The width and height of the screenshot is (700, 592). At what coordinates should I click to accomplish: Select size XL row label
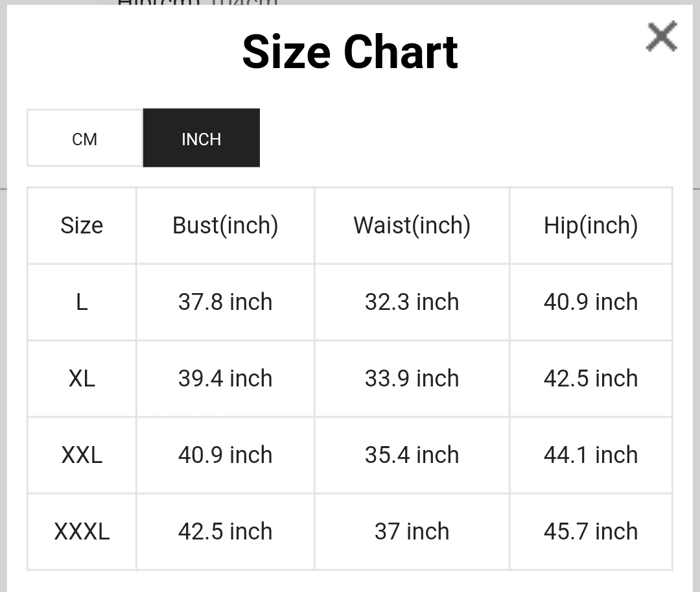[81, 378]
